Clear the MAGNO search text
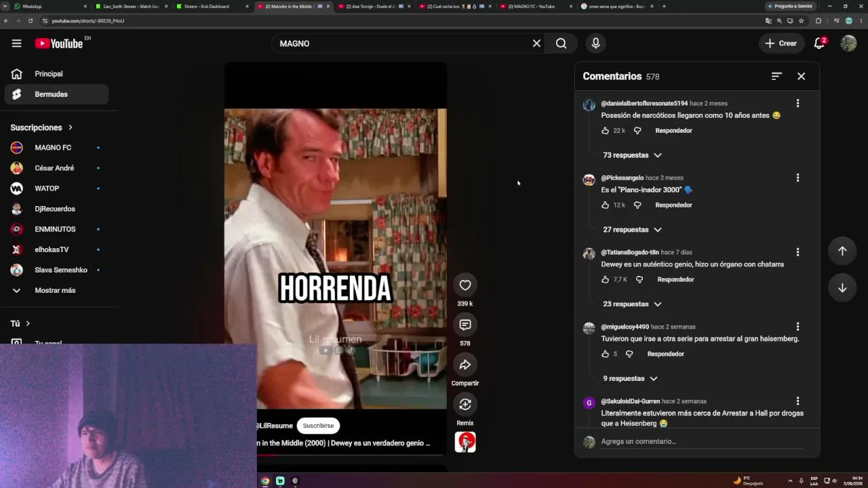Viewport: 868px width, 488px height. tap(536, 43)
